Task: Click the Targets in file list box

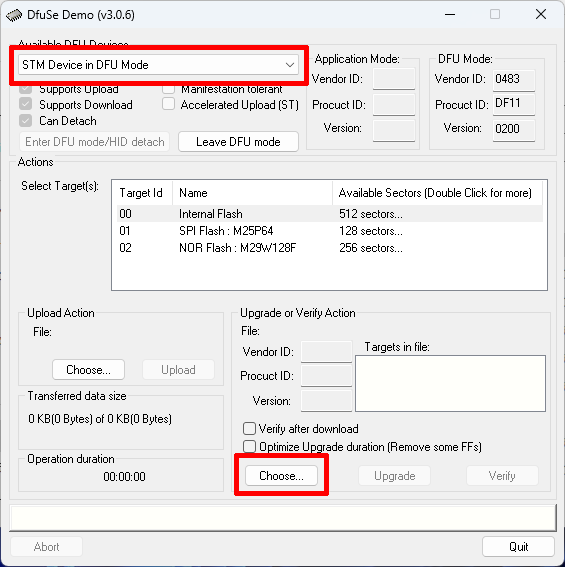Action: [450, 383]
